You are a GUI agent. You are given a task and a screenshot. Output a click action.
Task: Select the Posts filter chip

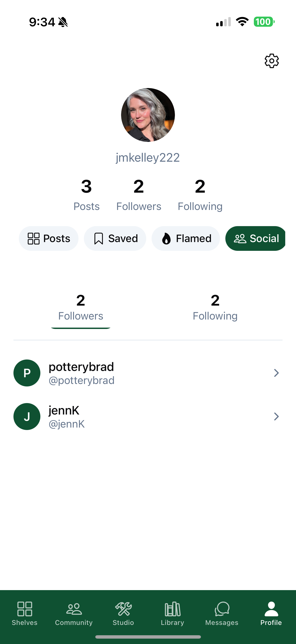click(x=49, y=238)
